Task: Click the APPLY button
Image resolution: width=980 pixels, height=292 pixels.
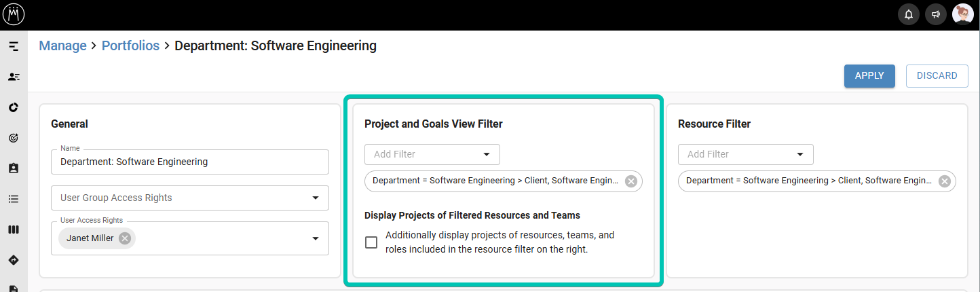Action: coord(869,76)
